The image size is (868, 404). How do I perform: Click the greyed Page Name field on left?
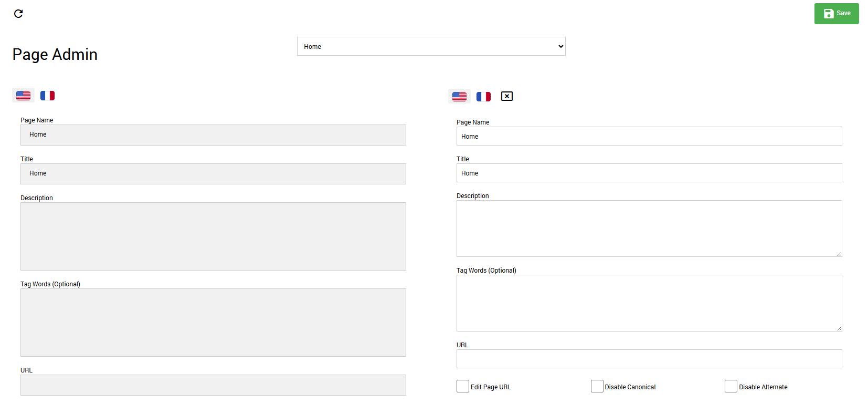(x=213, y=135)
